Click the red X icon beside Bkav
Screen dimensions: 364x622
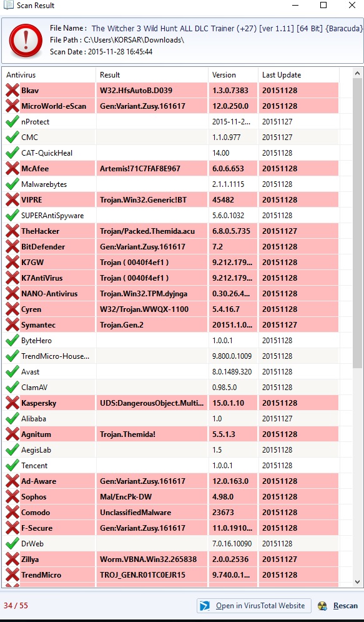click(12, 91)
